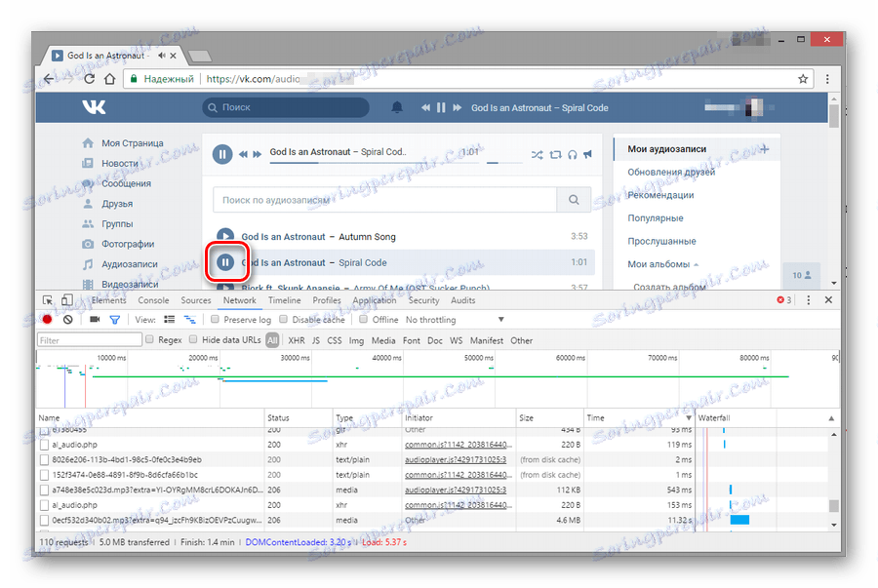Open the Sources tab
This screenshot has height=588, width=878.
click(x=196, y=300)
